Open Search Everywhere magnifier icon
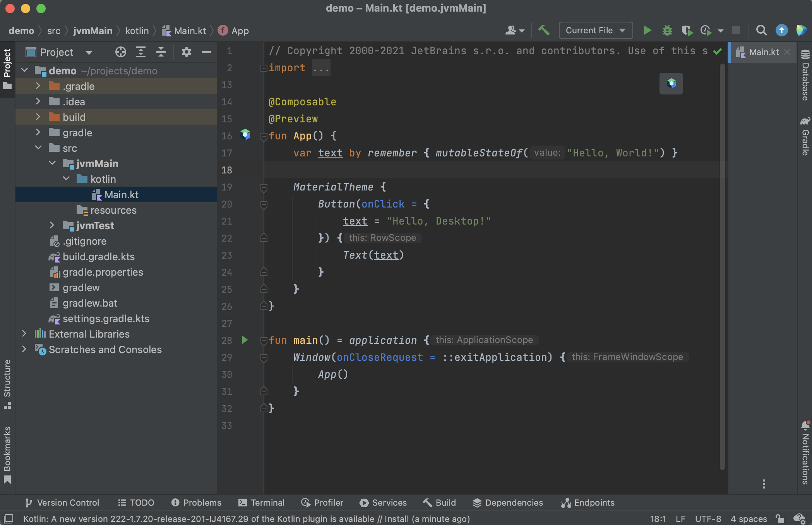The height and width of the screenshot is (525, 812). coord(761,30)
